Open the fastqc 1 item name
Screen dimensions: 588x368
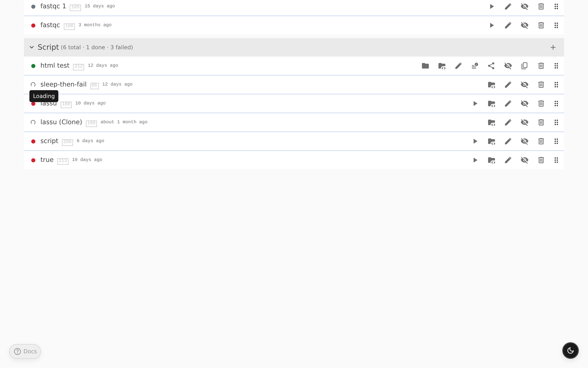click(x=53, y=6)
